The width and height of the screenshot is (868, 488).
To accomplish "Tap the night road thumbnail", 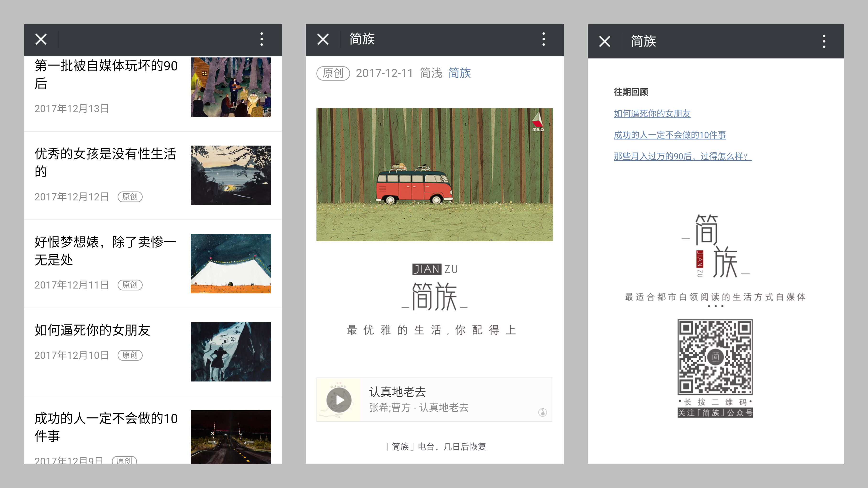I will point(231,437).
